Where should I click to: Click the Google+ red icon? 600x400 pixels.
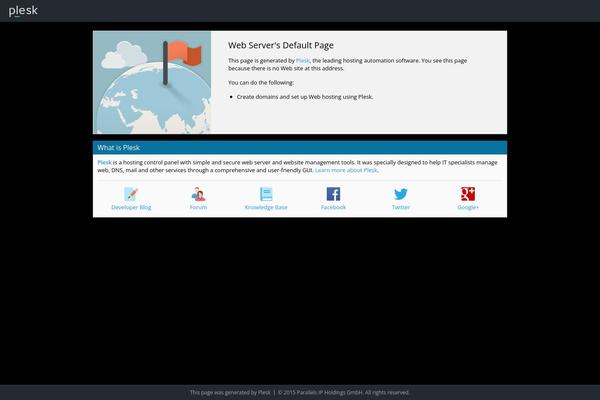coord(468,194)
